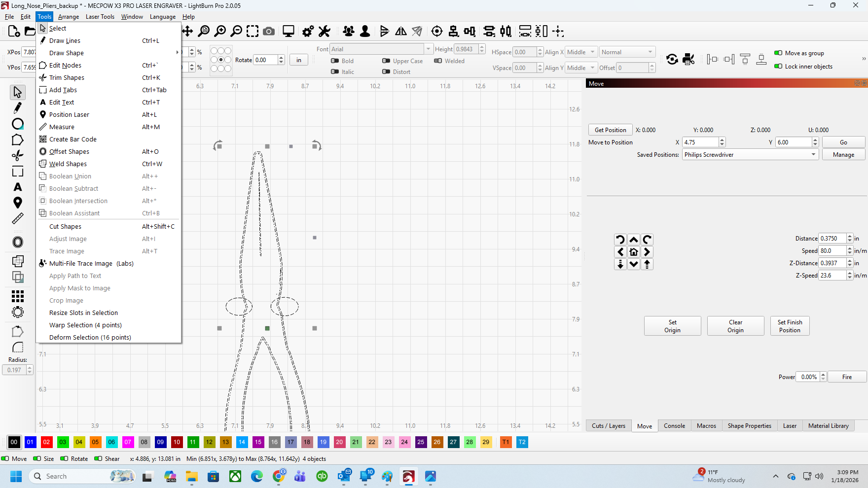Toggle Move as group switch
Image resolution: width=868 pixels, height=488 pixels.
778,53
